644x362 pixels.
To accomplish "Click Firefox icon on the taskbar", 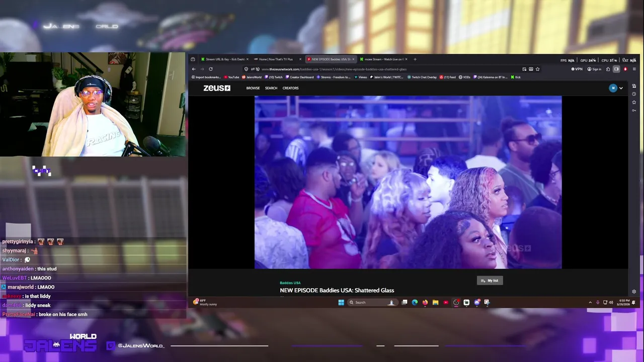I will click(x=425, y=302).
